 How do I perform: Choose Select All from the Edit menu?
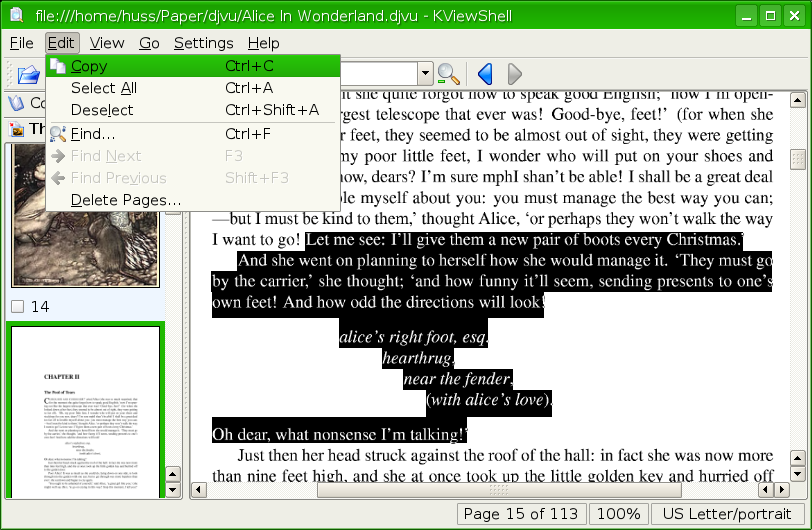[193, 88]
